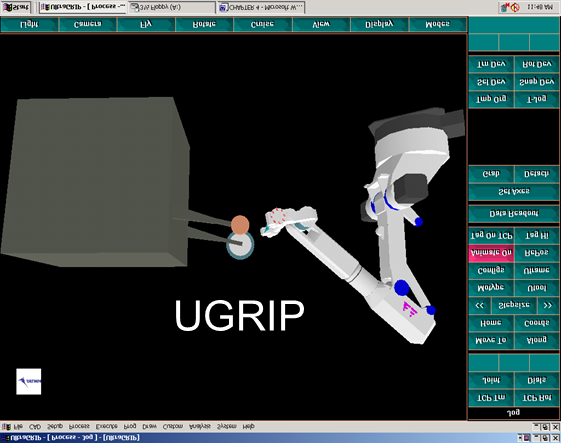Open the Data Readout panel

pos(514,214)
